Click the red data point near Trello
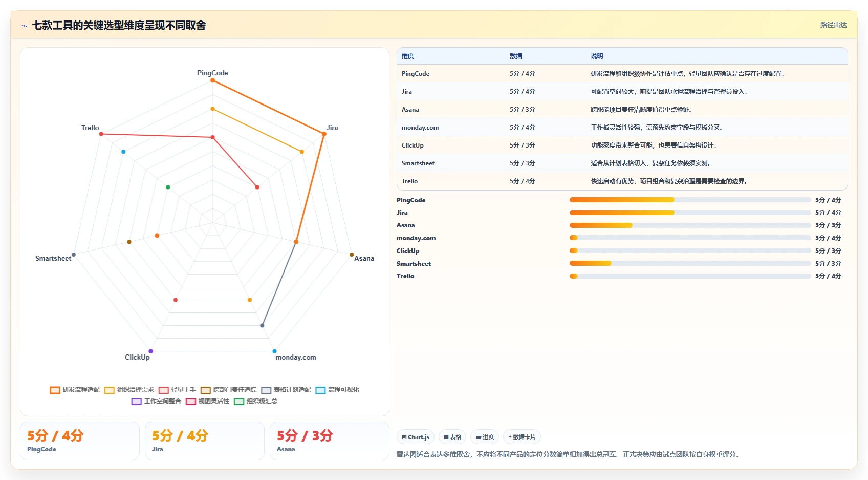This screenshot has width=868, height=480. coord(101,134)
